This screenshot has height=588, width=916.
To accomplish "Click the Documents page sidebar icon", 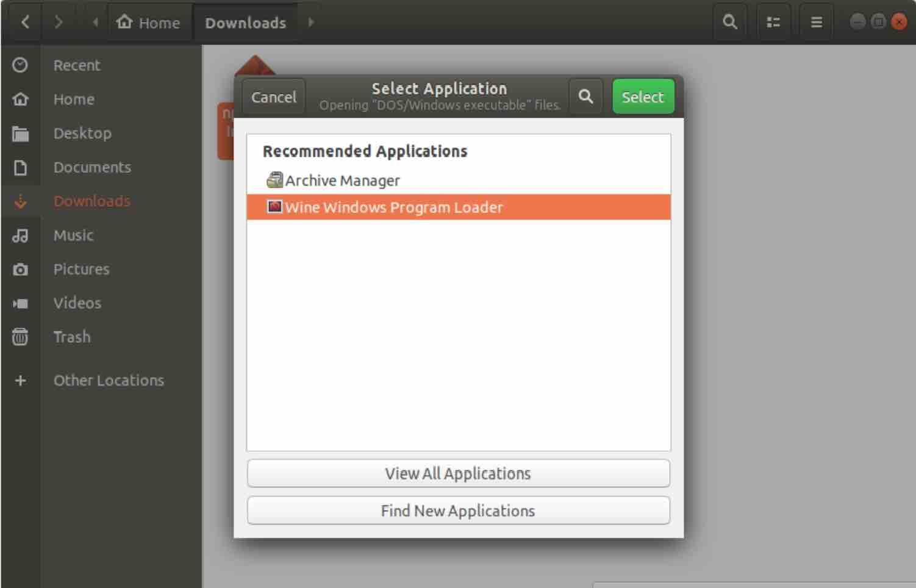I will 20,167.
